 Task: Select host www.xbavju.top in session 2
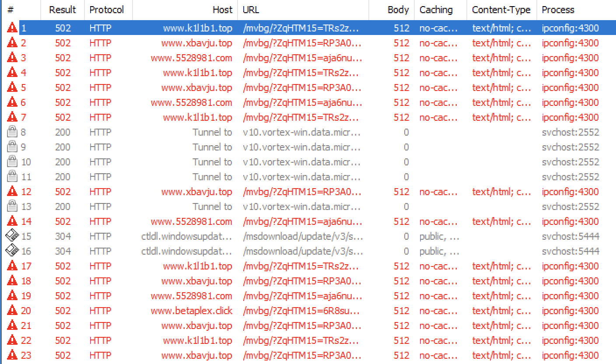[x=196, y=43]
